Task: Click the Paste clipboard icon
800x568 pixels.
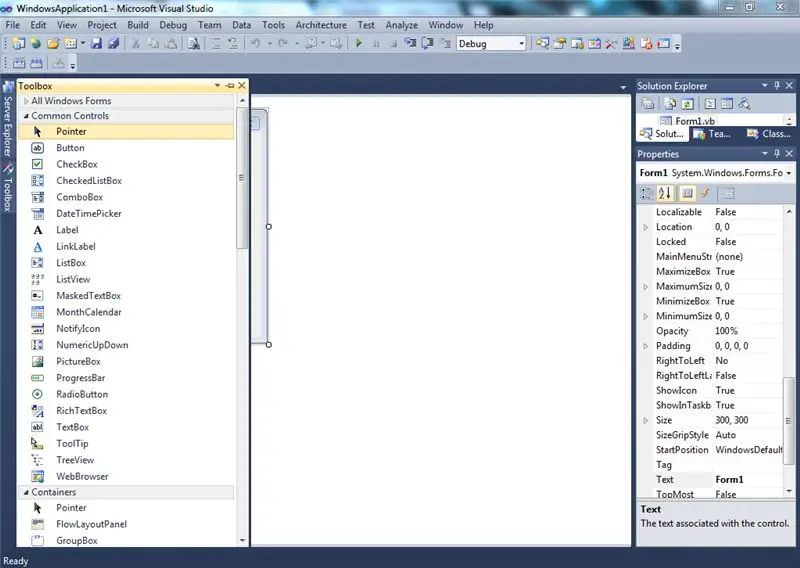Action: (x=171, y=44)
